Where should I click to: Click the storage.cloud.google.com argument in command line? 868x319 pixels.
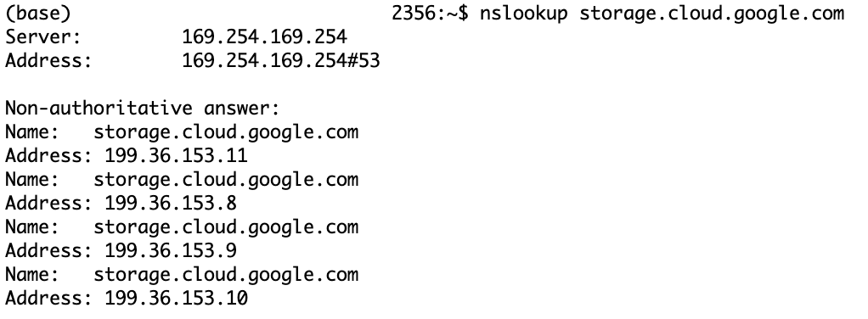[712, 14]
